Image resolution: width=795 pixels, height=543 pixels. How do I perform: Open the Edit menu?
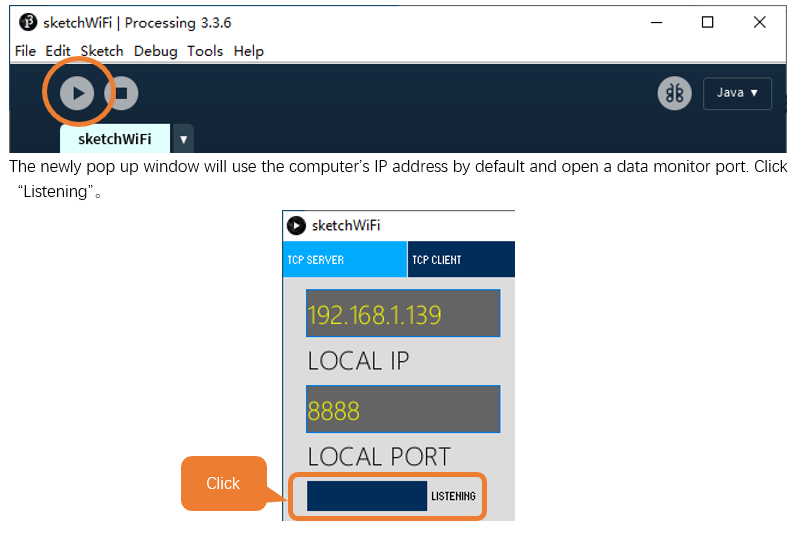[x=58, y=51]
